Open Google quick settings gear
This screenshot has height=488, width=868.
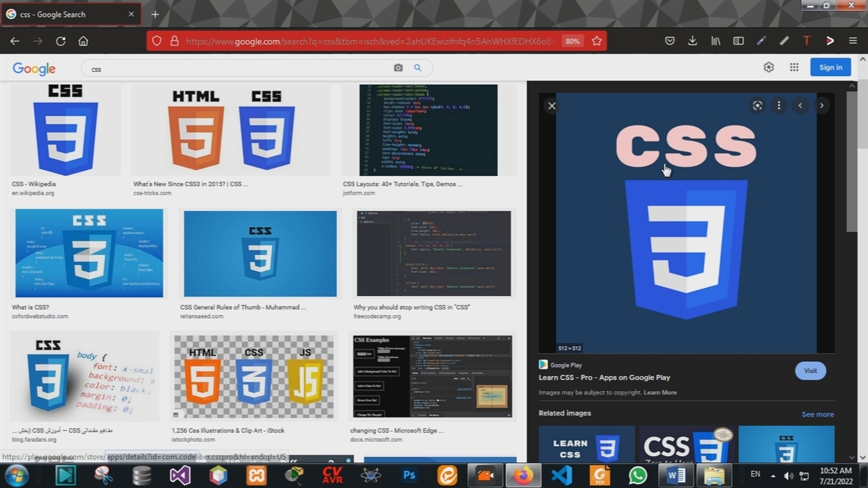pyautogui.click(x=768, y=67)
